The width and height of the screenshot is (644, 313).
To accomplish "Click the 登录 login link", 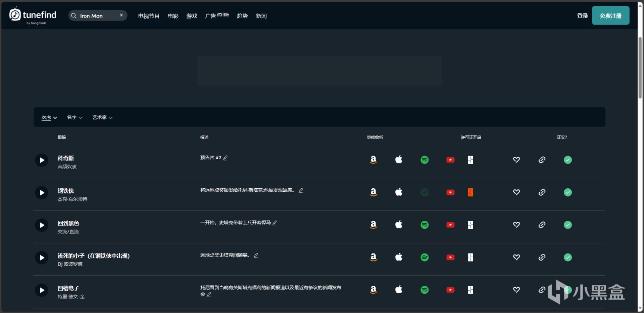I will click(582, 16).
